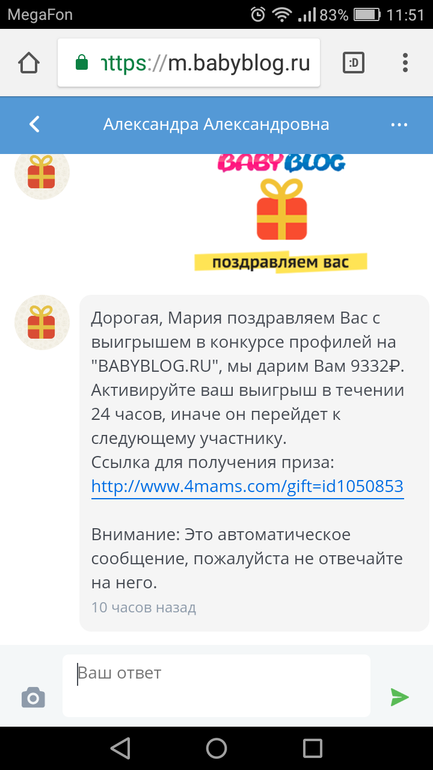This screenshot has height=770, width=433.
Task: Tap the upper gift avatar next to image
Action: coord(42,173)
